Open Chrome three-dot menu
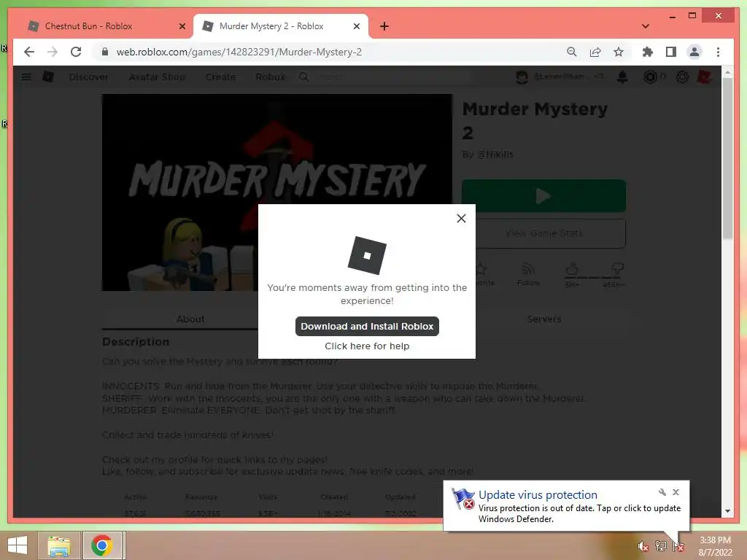This screenshot has width=747, height=560. (718, 52)
